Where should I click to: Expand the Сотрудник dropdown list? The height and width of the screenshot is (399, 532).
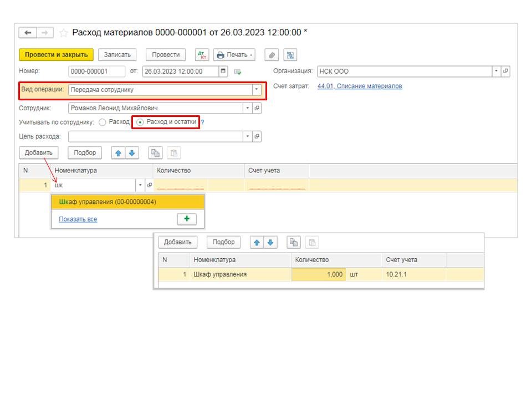click(248, 108)
